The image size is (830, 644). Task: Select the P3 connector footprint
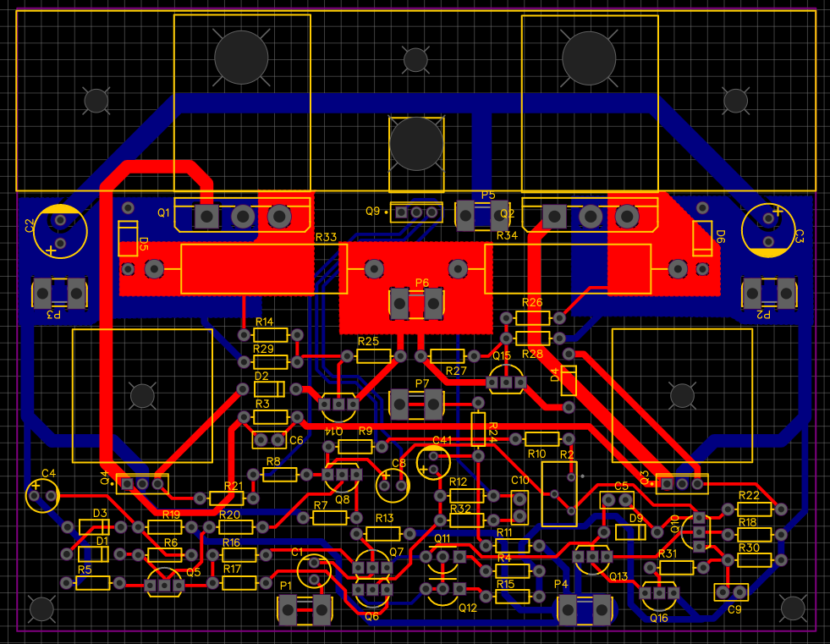(59, 293)
